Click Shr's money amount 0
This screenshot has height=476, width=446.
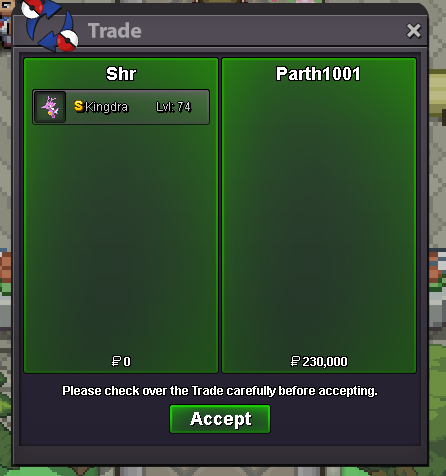(x=127, y=361)
